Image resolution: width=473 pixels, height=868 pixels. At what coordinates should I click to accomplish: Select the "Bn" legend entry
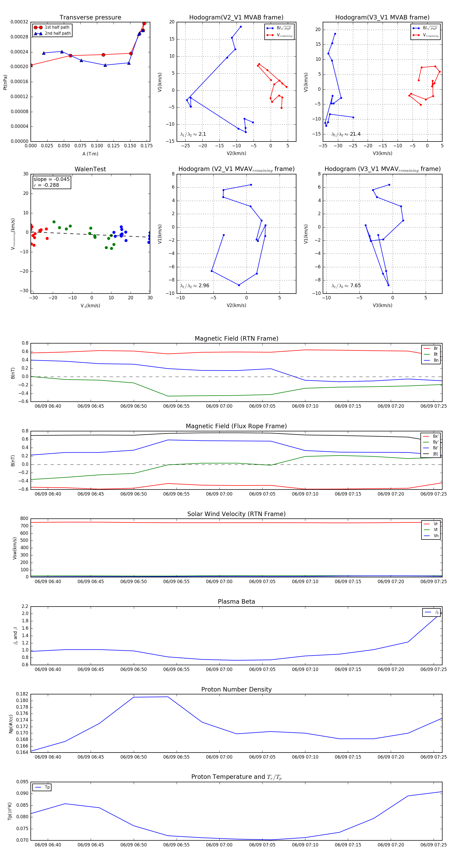431,360
